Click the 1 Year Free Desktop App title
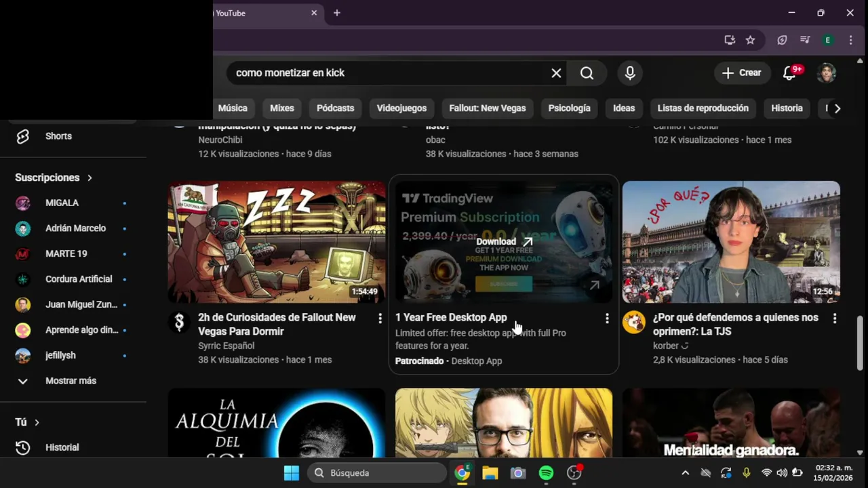The image size is (868, 488). pos(451,318)
